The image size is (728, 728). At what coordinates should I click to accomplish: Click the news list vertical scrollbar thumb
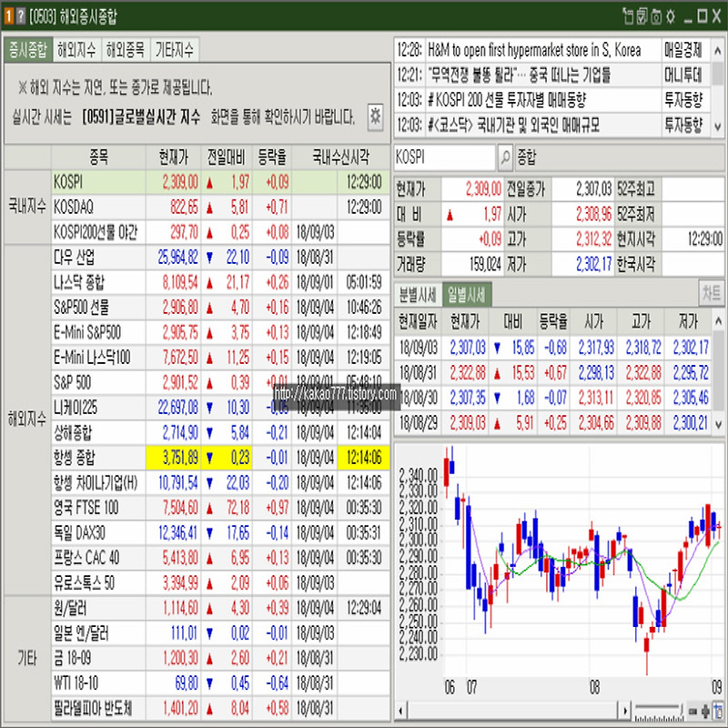click(717, 74)
